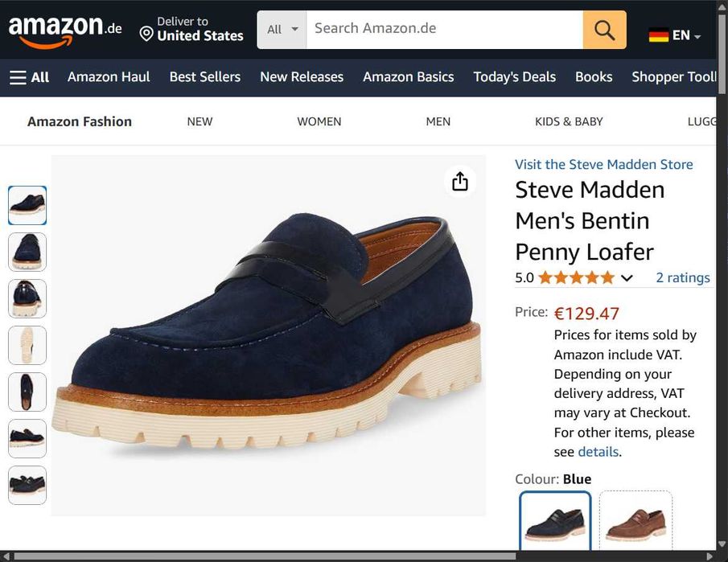
Task: Click the German flag language icon
Action: pos(659,35)
